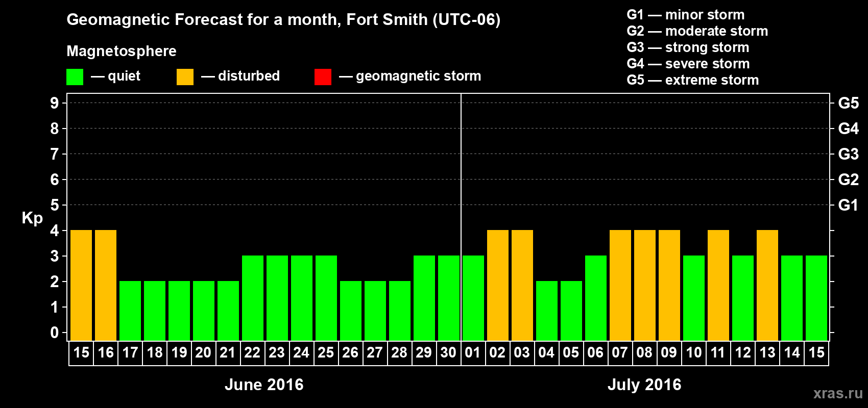Click date label 05 on the axis
Viewport: 868px width, 408px height.
(571, 353)
